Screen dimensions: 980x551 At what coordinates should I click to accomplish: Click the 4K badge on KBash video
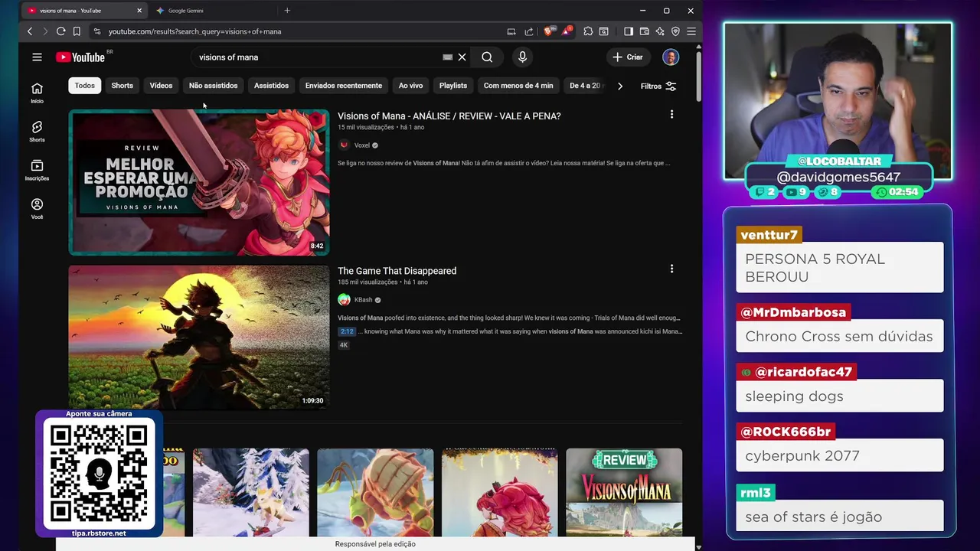(x=344, y=345)
